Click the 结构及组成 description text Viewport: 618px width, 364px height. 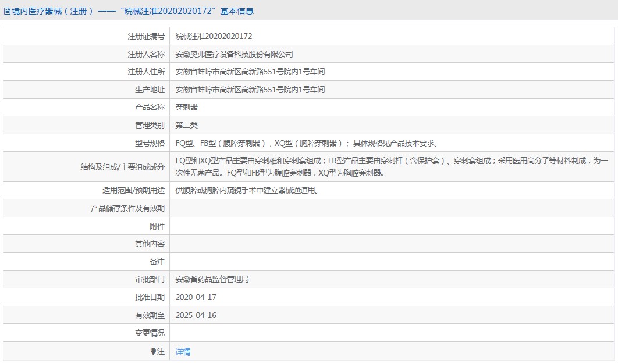coord(391,166)
